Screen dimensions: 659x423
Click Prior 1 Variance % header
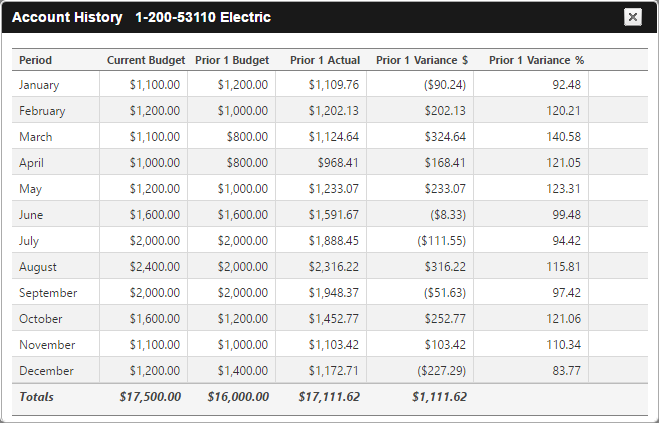[537, 60]
